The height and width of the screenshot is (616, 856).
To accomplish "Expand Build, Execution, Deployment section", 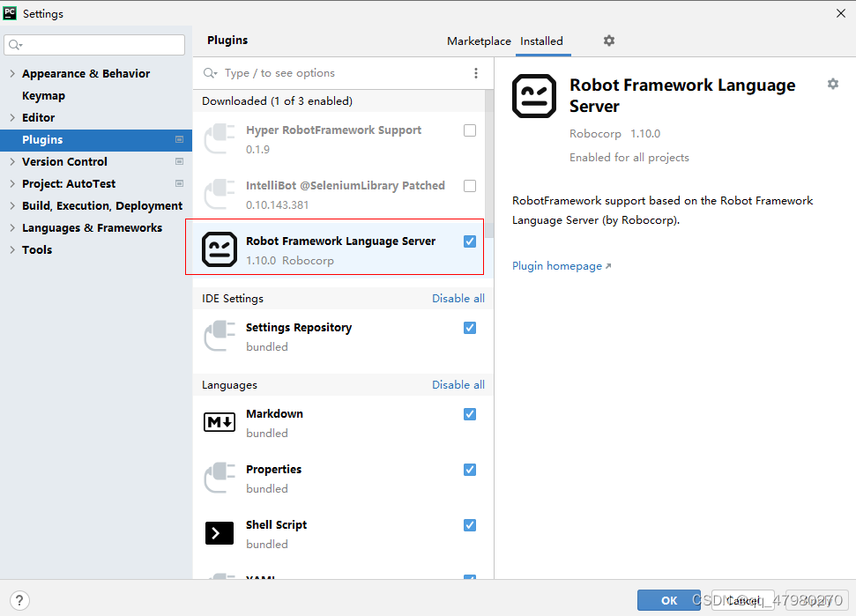I will [12, 205].
